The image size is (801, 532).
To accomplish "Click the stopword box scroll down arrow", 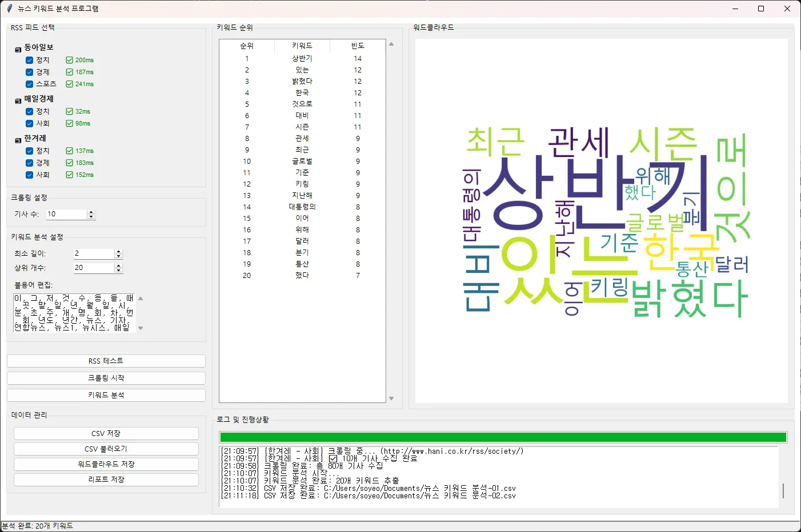I will tap(141, 328).
